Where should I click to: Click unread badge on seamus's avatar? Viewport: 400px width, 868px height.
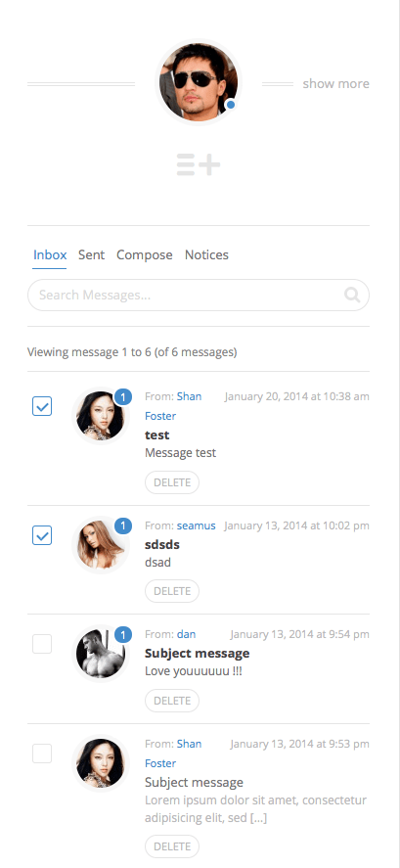tap(123, 525)
